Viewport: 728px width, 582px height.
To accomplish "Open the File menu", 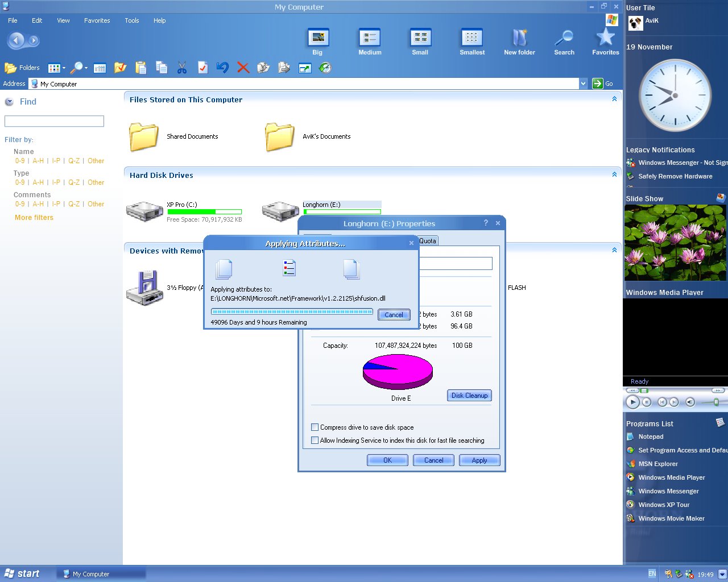I will [13, 20].
